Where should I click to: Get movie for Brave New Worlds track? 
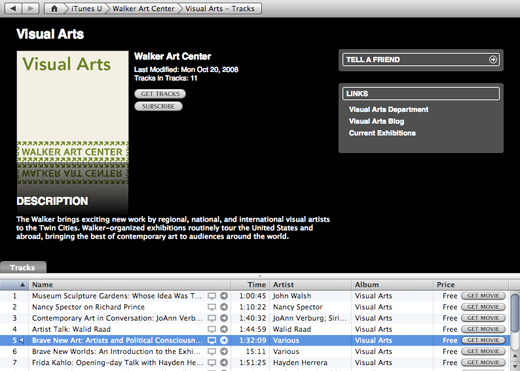click(x=483, y=351)
